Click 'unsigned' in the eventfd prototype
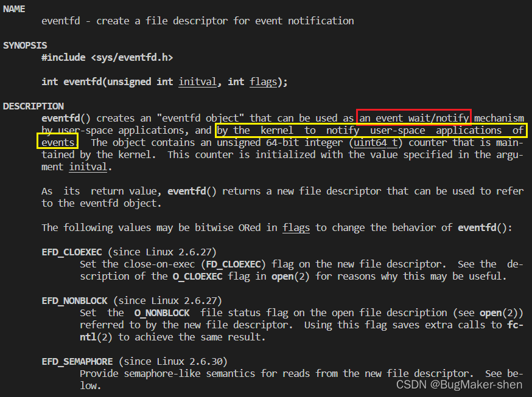 [x=129, y=82]
